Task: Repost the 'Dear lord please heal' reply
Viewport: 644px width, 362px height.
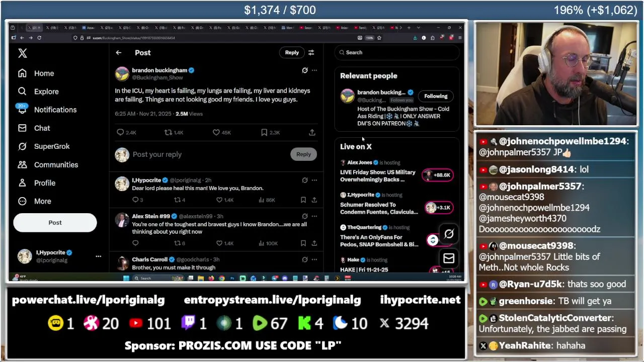Action: pos(177,200)
